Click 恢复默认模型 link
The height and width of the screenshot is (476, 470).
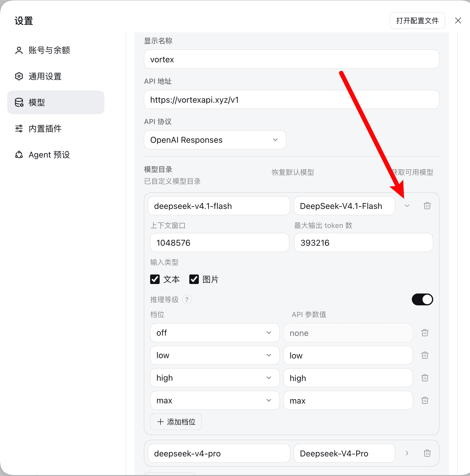[293, 172]
